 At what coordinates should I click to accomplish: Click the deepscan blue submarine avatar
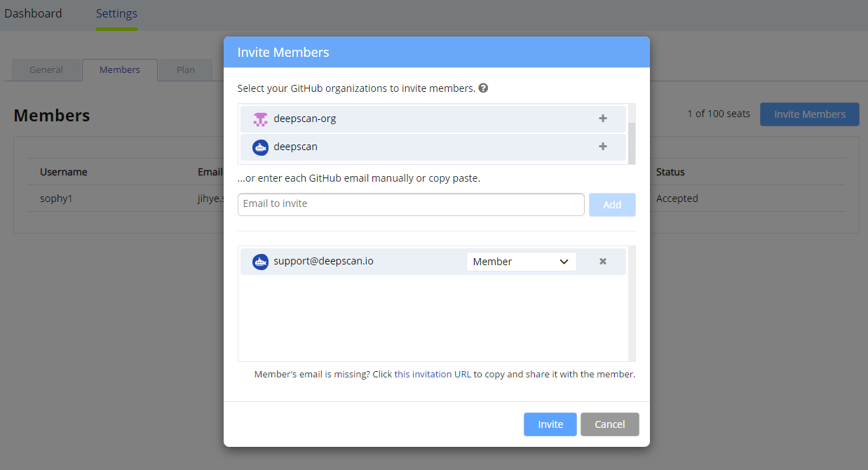[261, 147]
